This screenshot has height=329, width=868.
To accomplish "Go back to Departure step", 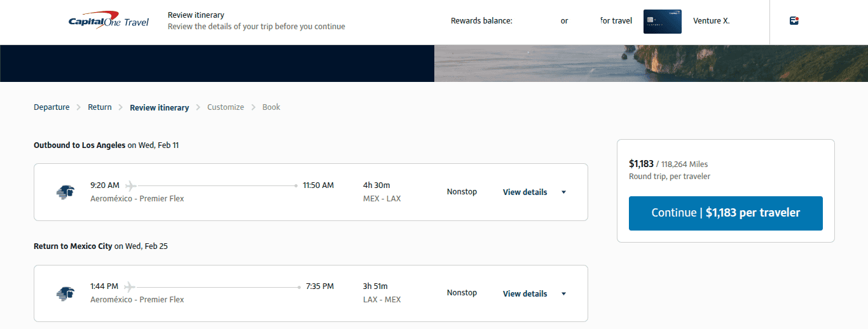I will pyautogui.click(x=52, y=107).
